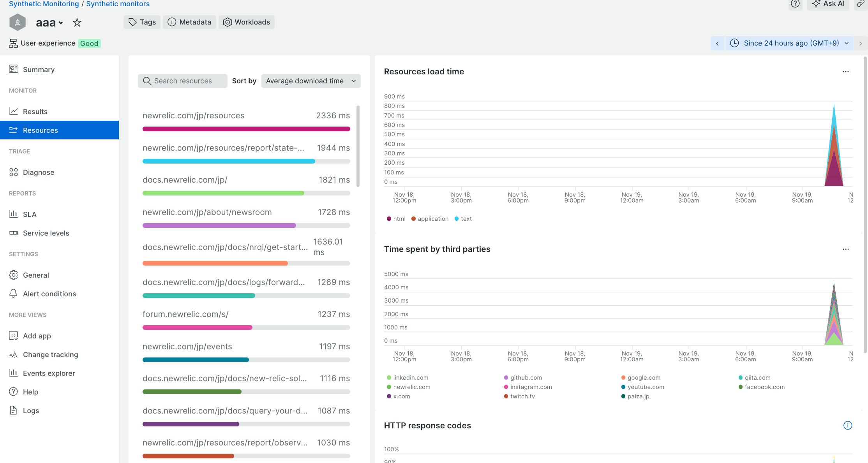Toggle qiita.com legend series
The width and height of the screenshot is (868, 463).
click(755, 378)
